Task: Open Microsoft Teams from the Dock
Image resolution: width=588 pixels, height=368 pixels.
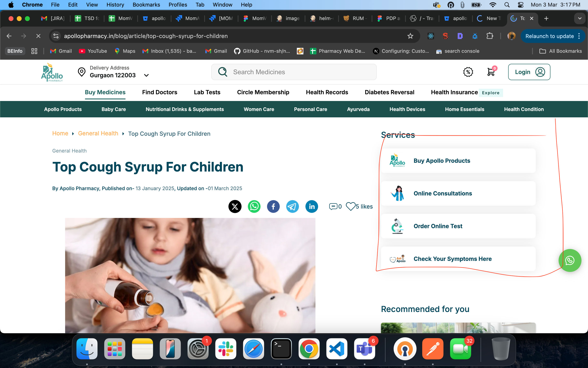Action: tap(364, 349)
